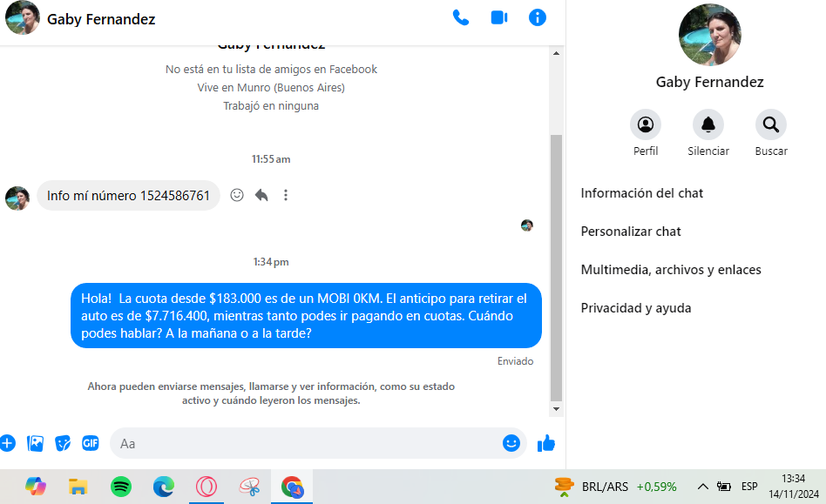This screenshot has height=504, width=826.
Task: Attach a photo using the image icon
Action: (36, 443)
